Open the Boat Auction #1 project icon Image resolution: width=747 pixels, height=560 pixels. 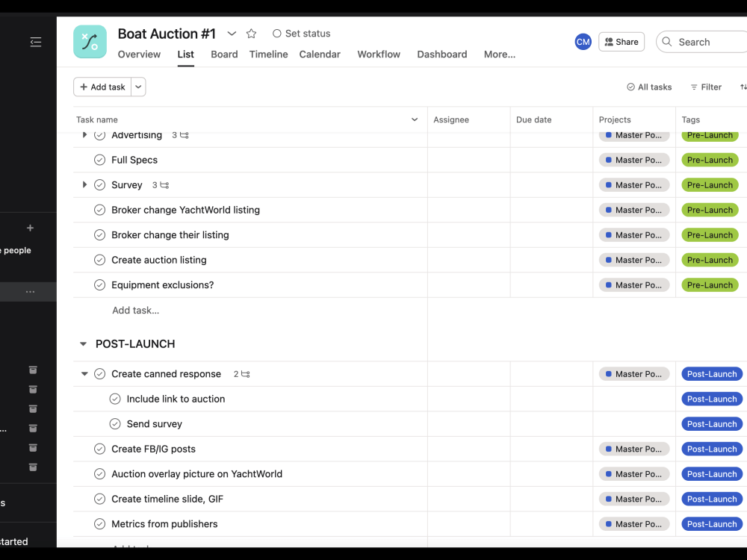(90, 42)
